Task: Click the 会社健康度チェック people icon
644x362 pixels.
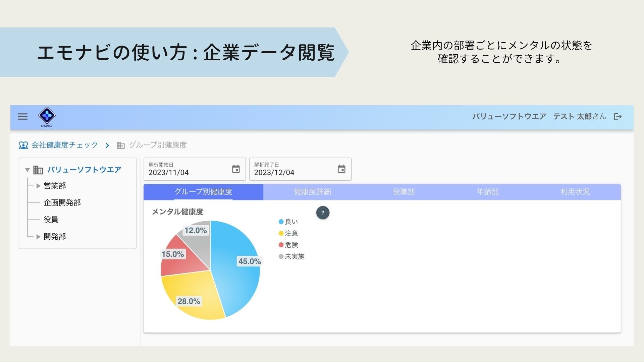Action: coord(23,145)
